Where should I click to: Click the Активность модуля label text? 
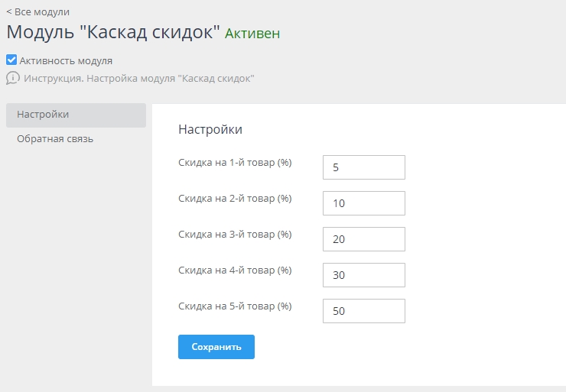click(x=66, y=60)
